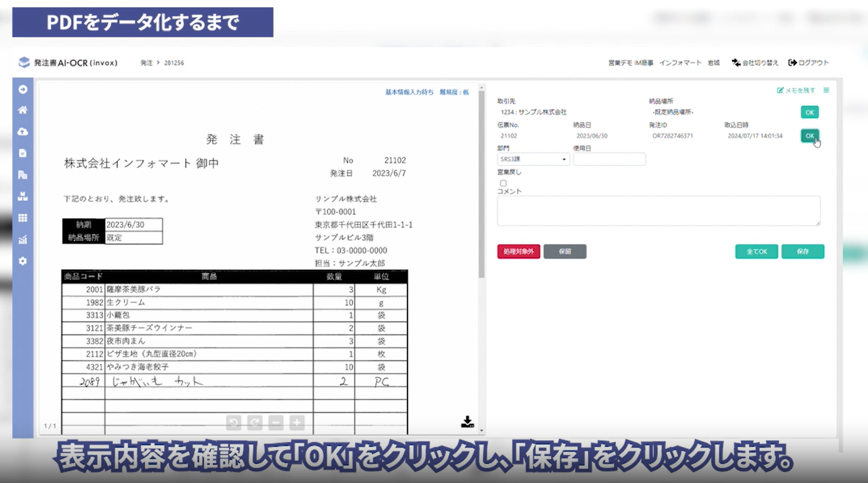
Task: Open the chart analytics sidebar icon
Action: tap(23, 240)
